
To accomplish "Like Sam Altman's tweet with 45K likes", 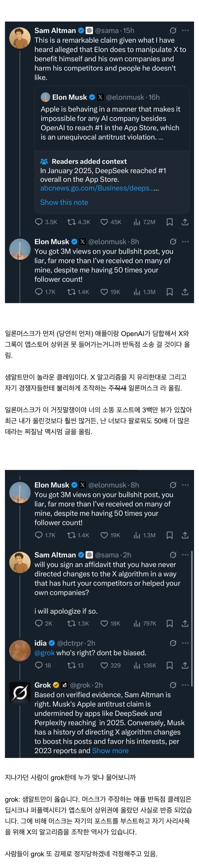I will pyautogui.click(x=104, y=222).
